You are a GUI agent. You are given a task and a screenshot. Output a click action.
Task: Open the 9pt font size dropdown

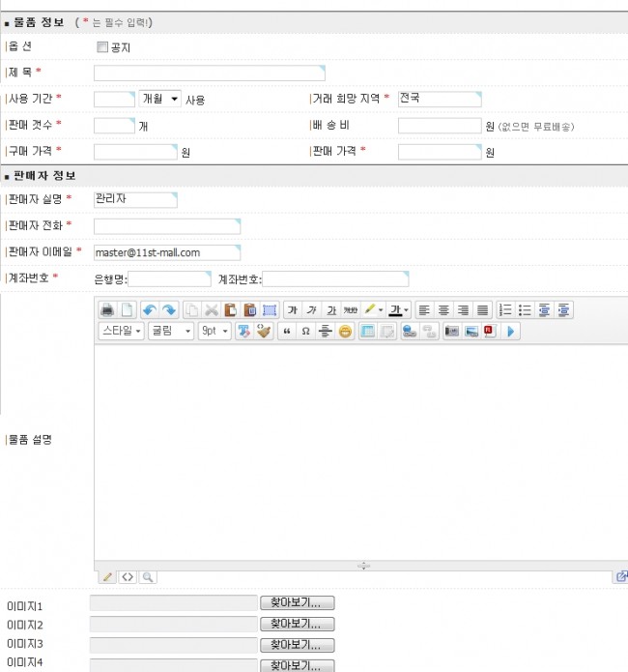(214, 331)
